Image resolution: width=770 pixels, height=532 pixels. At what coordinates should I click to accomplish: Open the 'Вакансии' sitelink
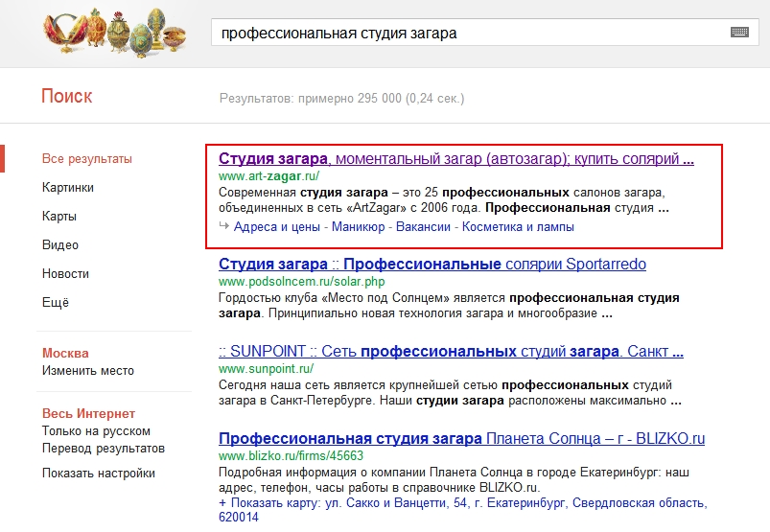coord(423,227)
